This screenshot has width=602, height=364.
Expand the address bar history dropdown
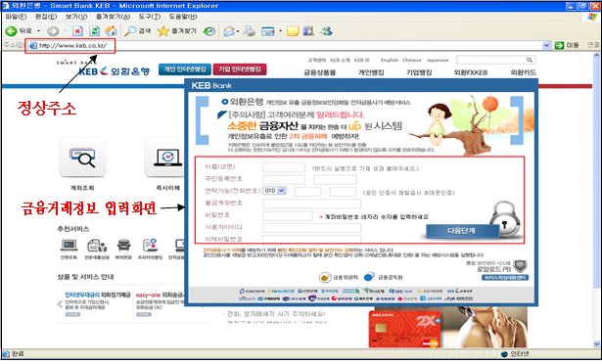[x=547, y=45]
